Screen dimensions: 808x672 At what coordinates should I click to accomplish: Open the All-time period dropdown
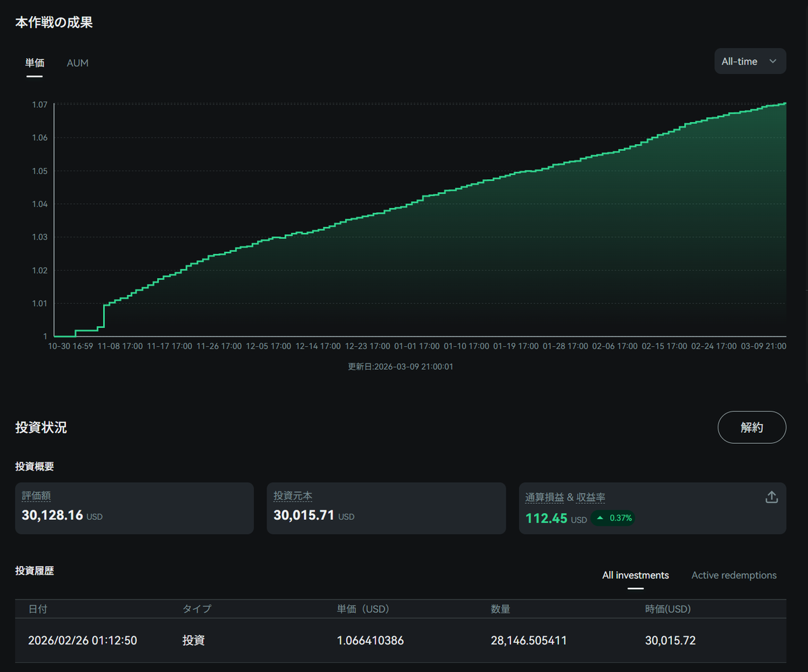pos(750,61)
